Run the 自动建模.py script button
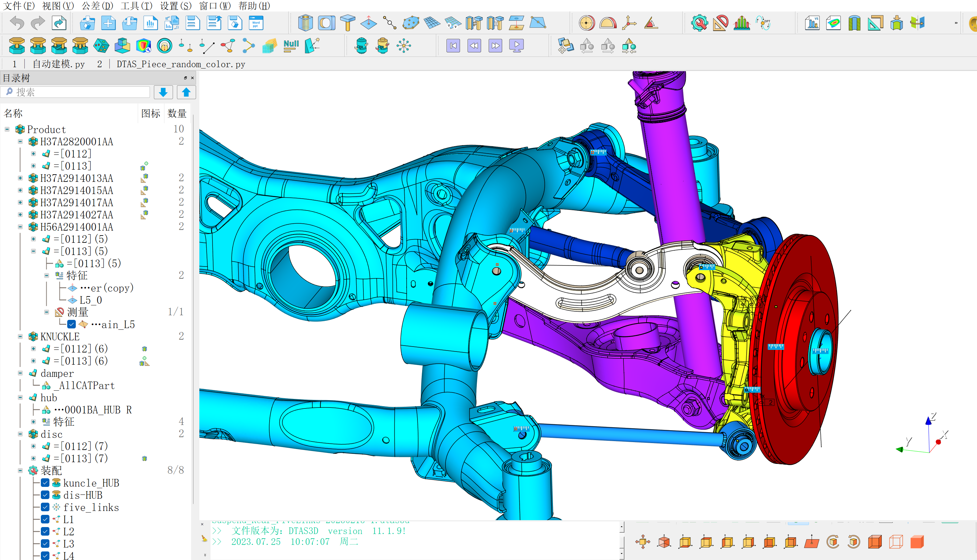977x560 pixels. tap(58, 64)
